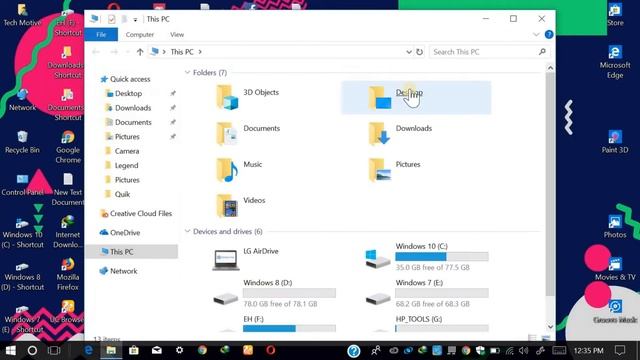
Task: Click the Up one level arrow
Action: click(140, 52)
